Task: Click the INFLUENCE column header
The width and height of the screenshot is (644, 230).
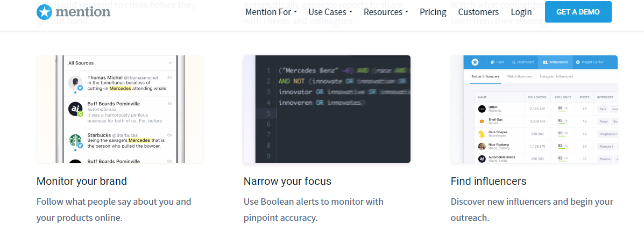Action: [563, 98]
